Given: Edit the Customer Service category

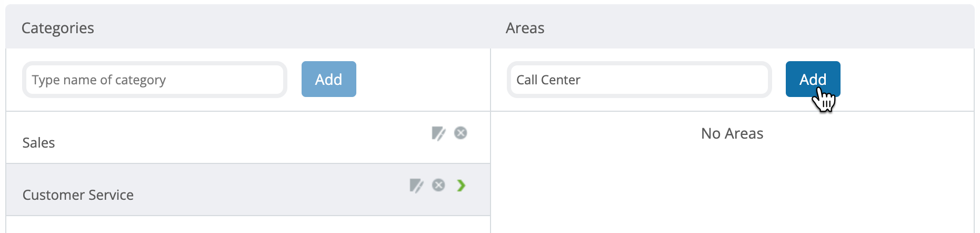Looking at the screenshot, I should 416,186.
